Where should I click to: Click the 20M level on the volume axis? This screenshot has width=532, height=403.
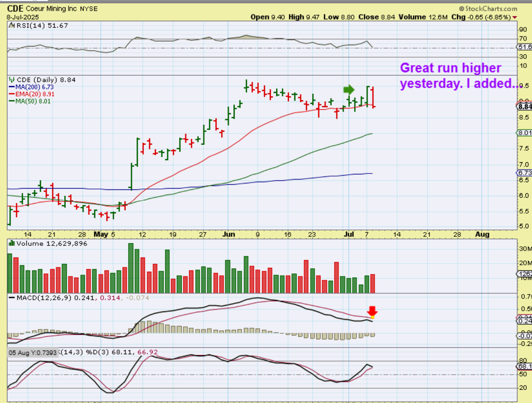pos(525,263)
